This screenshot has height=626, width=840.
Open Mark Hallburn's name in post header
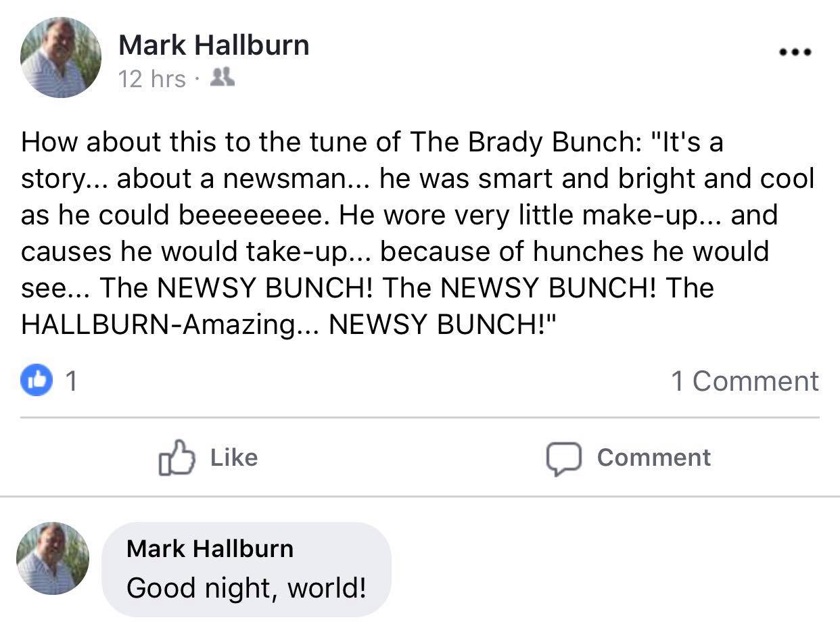click(x=214, y=45)
